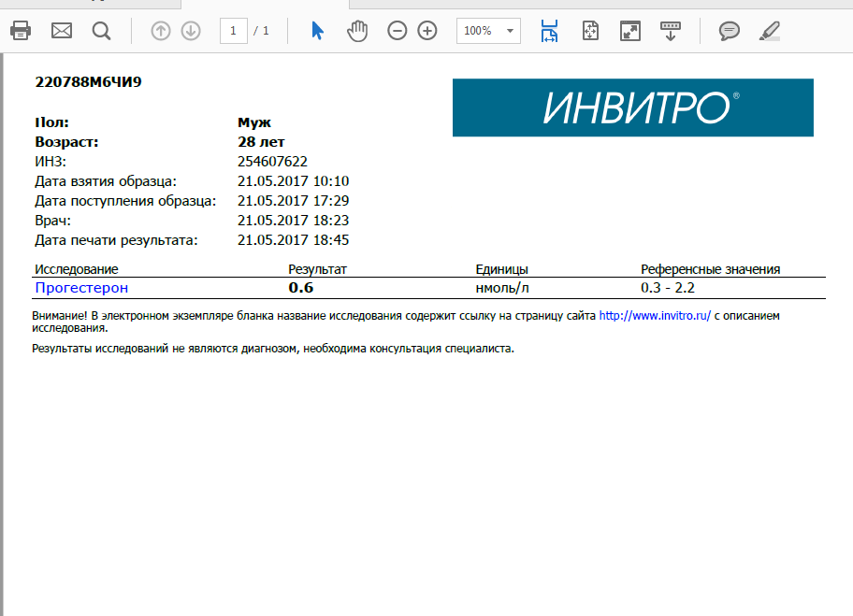Activate the selection arrow tool
The width and height of the screenshot is (853, 616).
click(317, 31)
